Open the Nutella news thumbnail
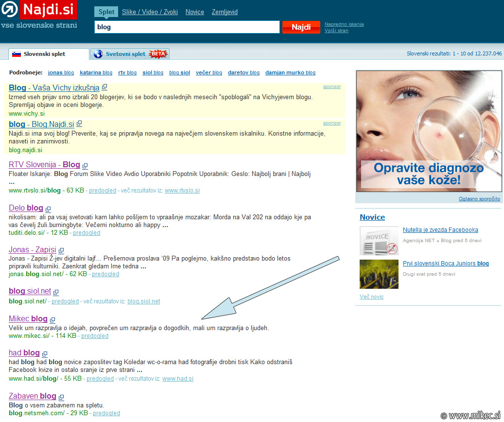504x422 pixels. [379, 241]
